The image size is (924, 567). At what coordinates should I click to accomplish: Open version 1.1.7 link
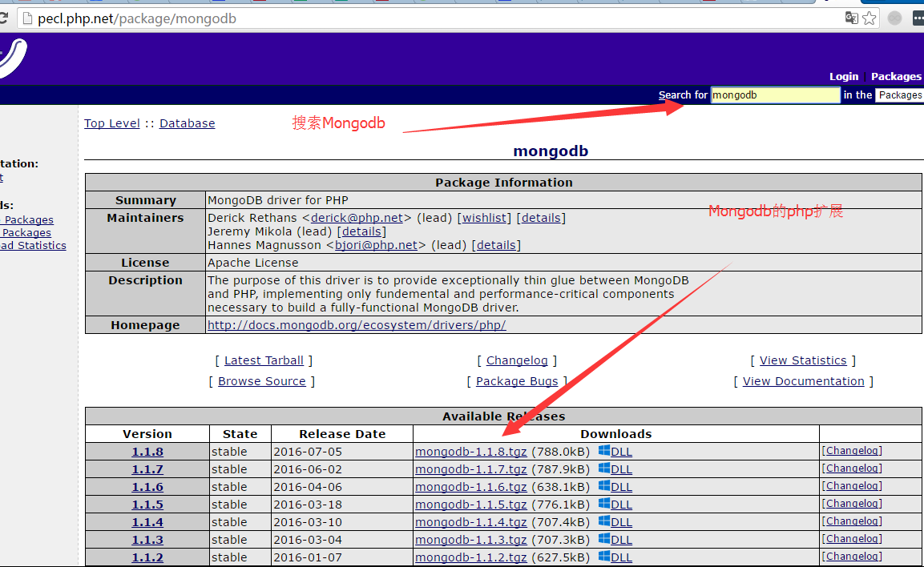pyautogui.click(x=147, y=469)
